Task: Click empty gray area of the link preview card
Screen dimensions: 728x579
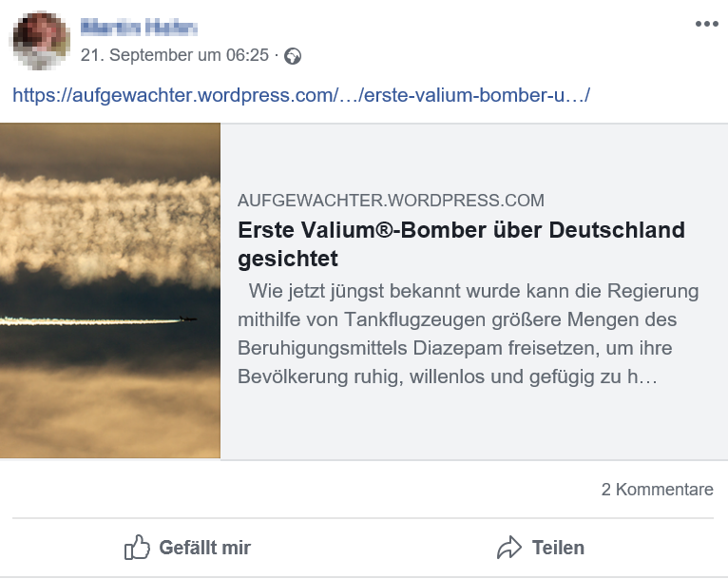Action: coord(475,428)
